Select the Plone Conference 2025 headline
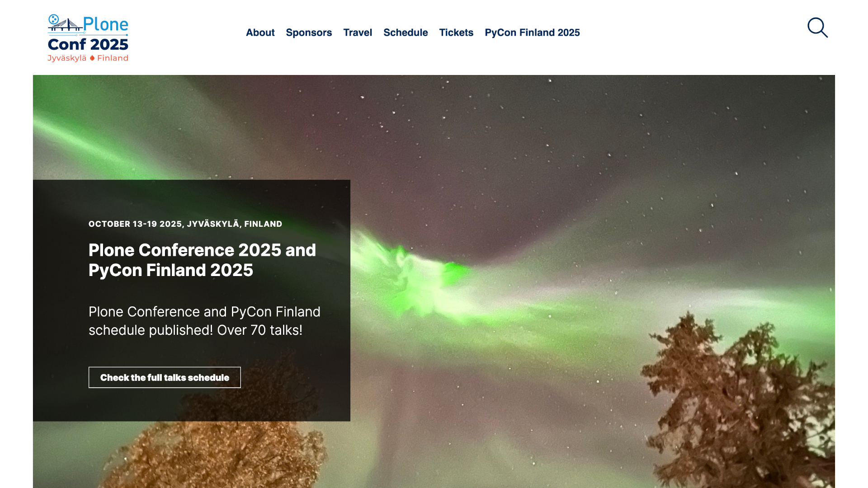The width and height of the screenshot is (868, 488). 202,260
